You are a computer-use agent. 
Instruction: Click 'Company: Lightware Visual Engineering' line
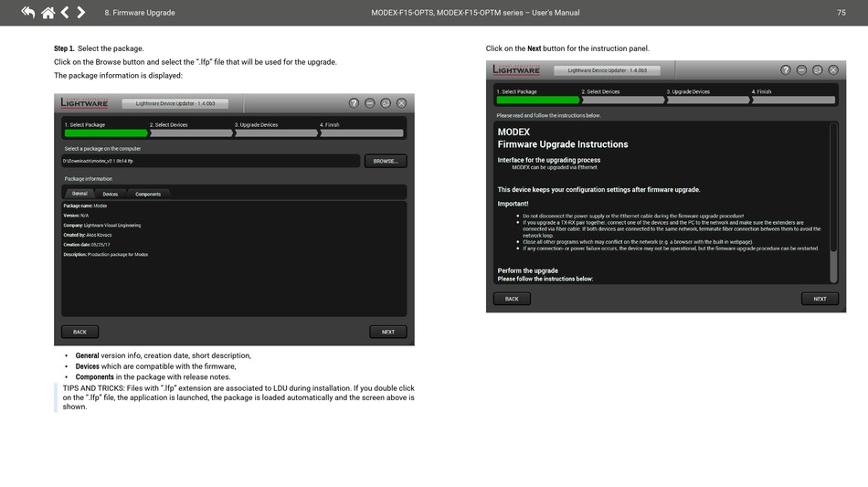101,226
